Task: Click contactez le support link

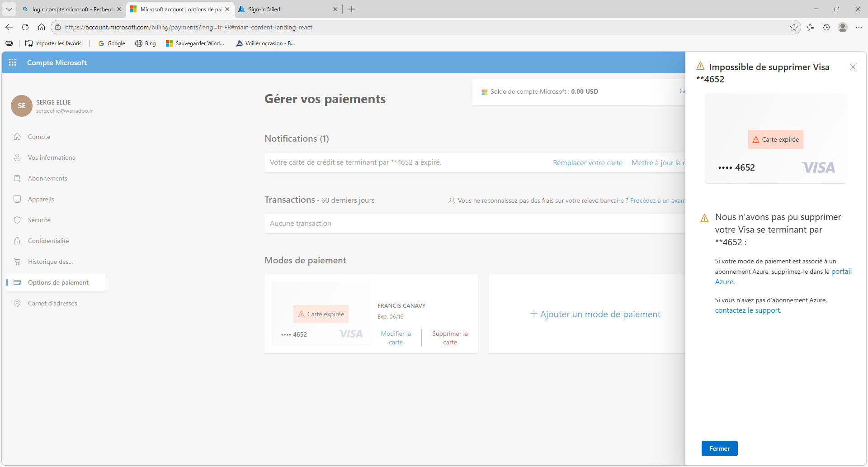Action: [747, 310]
